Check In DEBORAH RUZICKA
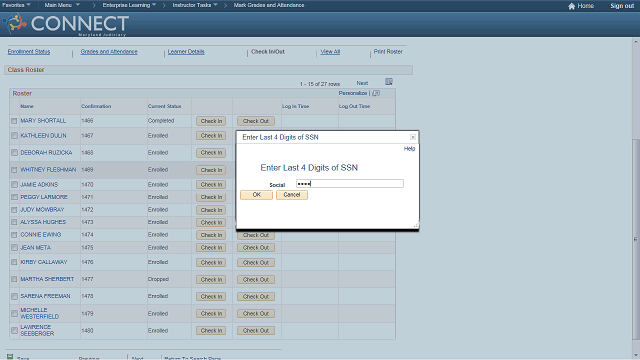Screen dimensions: 640x360 211,153
